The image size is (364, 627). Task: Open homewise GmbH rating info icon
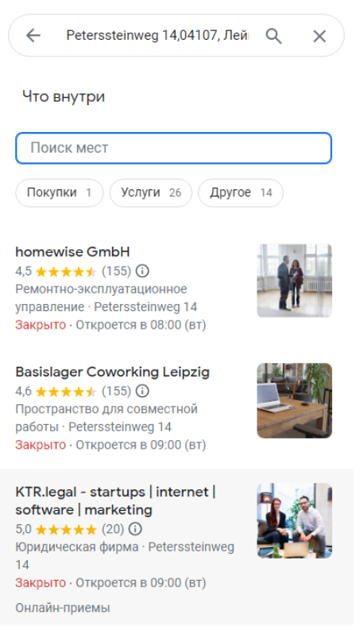click(142, 271)
